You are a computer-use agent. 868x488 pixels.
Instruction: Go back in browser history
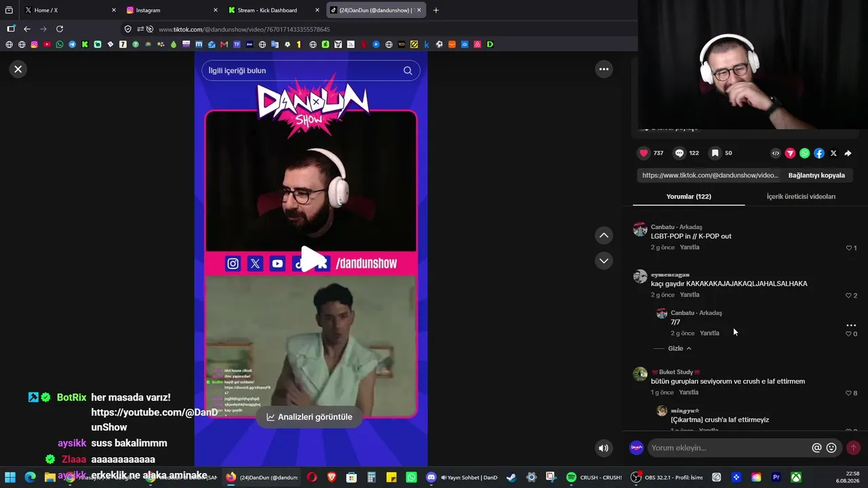pyautogui.click(x=27, y=28)
